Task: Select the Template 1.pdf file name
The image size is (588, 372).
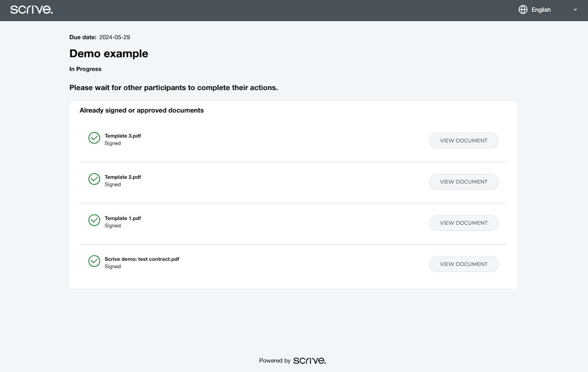Action: [123, 219]
